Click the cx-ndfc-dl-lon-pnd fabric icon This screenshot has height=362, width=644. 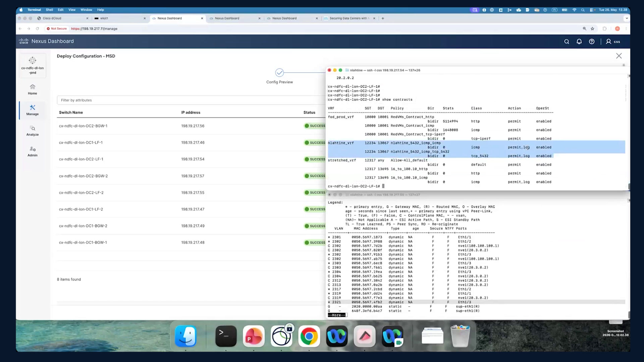[x=33, y=65]
